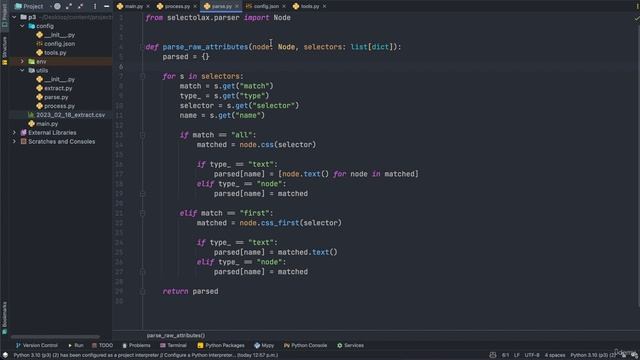Select tools.py in the config folder
Image resolution: width=640 pixels, height=360 pixels.
click(x=55, y=53)
